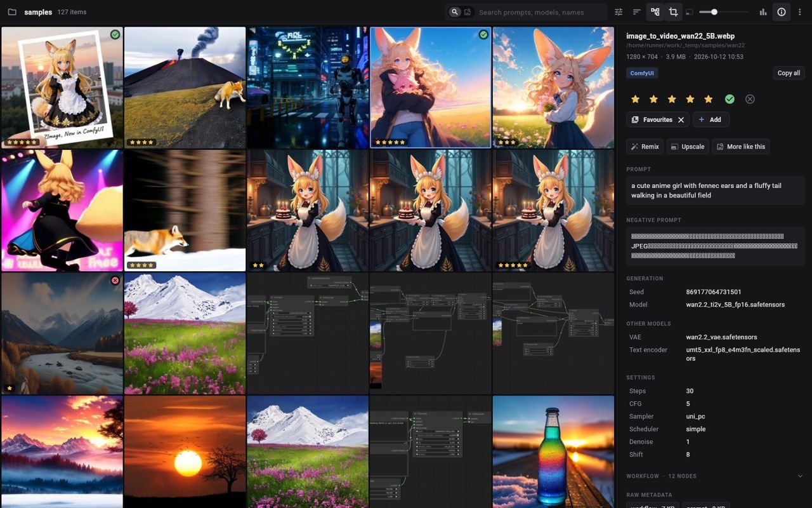Click the Remix button

(645, 147)
